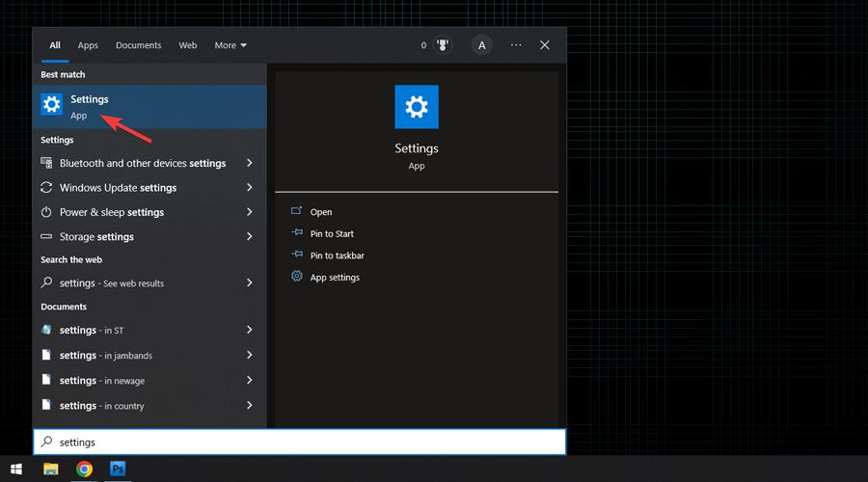The width and height of the screenshot is (868, 482).
Task: Open the Settings app best match
Action: (x=149, y=107)
